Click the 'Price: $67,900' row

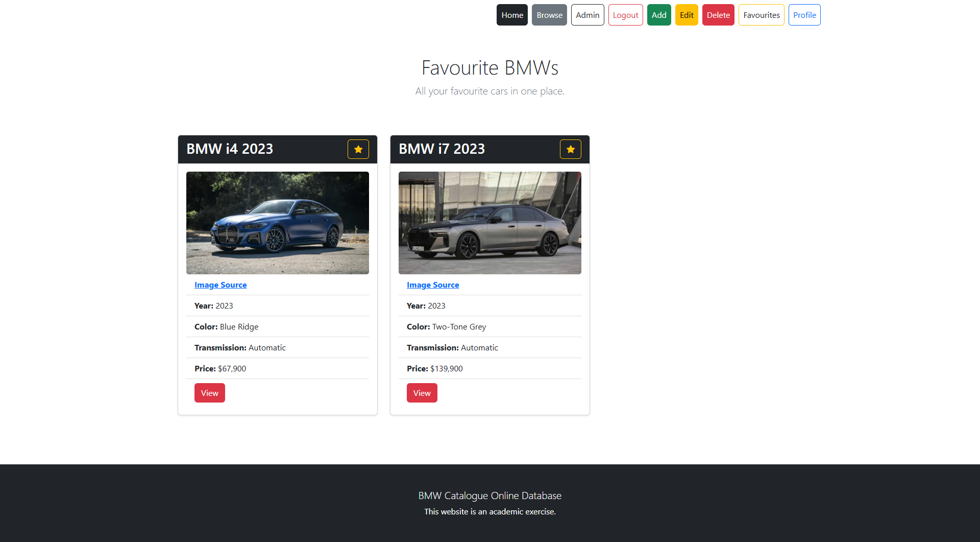point(278,368)
